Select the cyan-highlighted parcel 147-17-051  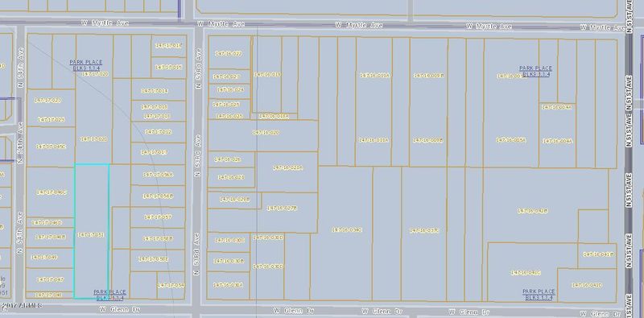(92, 231)
